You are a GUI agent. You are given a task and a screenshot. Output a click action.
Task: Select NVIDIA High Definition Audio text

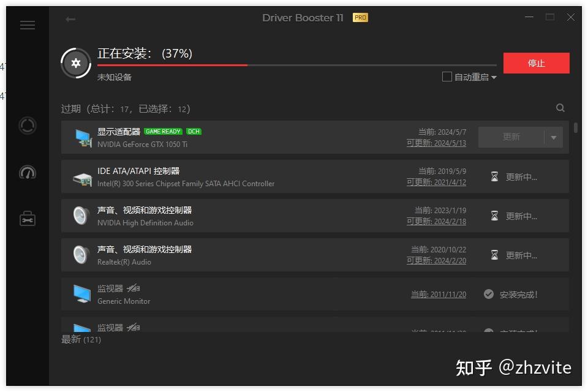146,223
